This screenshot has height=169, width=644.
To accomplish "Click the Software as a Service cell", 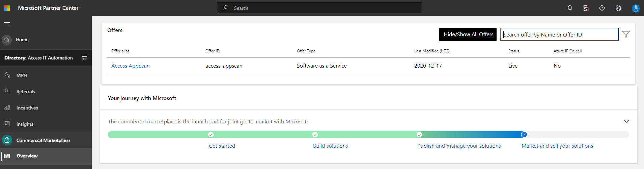I will 322,66.
